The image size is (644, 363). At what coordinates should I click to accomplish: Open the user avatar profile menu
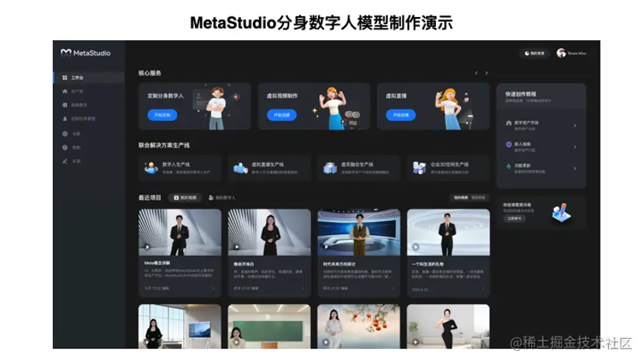point(572,53)
